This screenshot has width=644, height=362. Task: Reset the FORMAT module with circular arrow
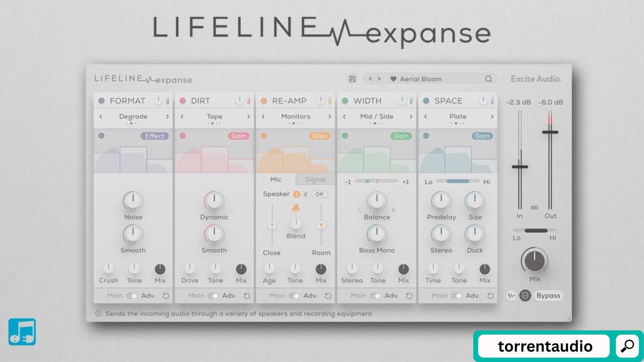(x=166, y=296)
